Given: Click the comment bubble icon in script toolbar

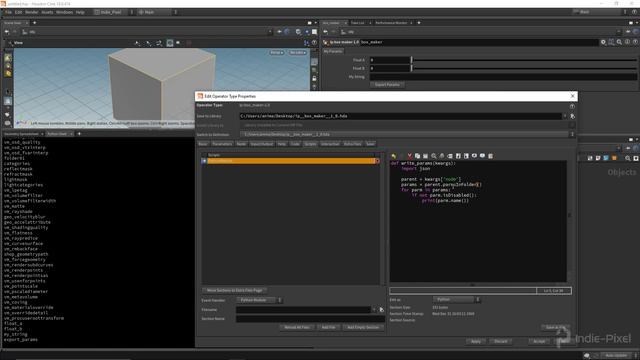Looking at the screenshot, I should (x=474, y=156).
